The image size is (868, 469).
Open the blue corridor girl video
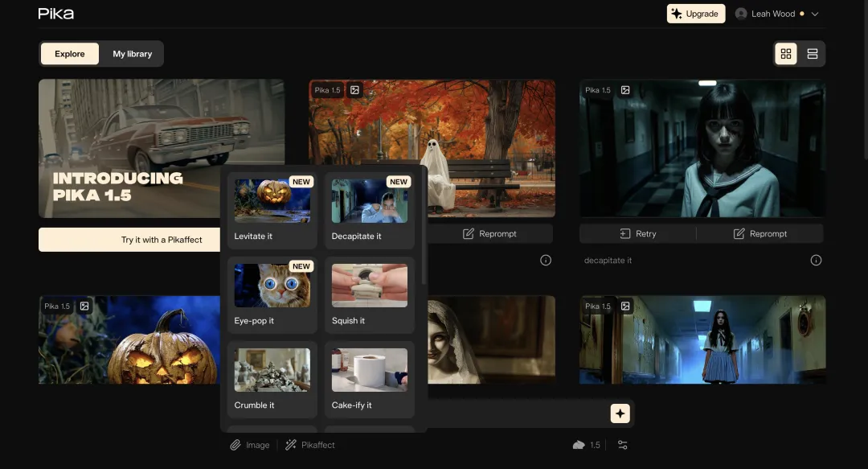coord(702,339)
